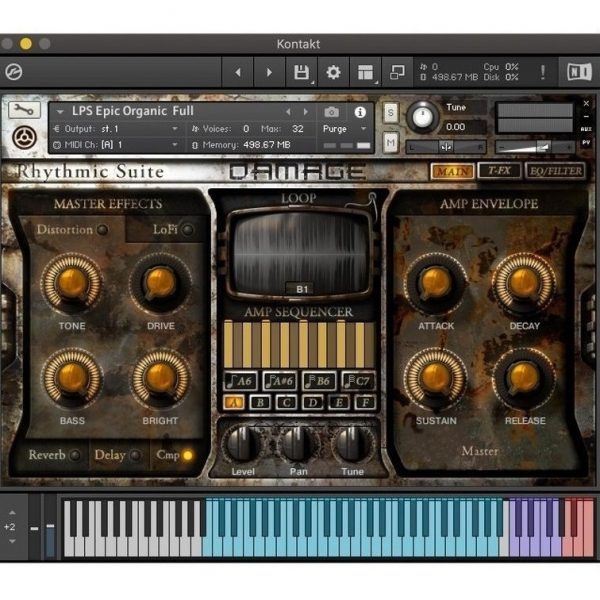This screenshot has width=600, height=600.
Task: Select the C7 note trigger button
Action: click(358, 381)
